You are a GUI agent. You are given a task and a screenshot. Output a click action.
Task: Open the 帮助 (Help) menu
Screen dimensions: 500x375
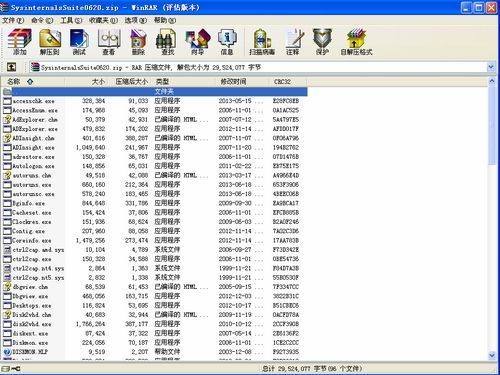[165, 20]
